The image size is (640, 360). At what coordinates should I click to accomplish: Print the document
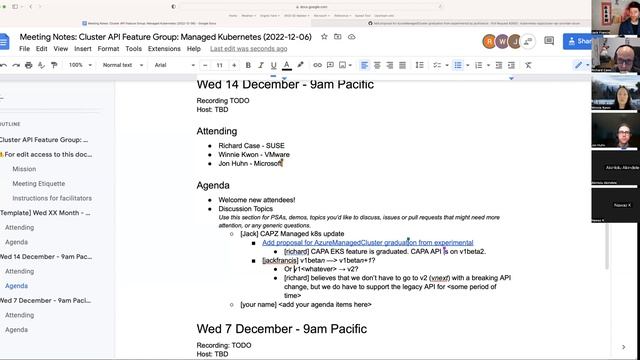coord(29,65)
